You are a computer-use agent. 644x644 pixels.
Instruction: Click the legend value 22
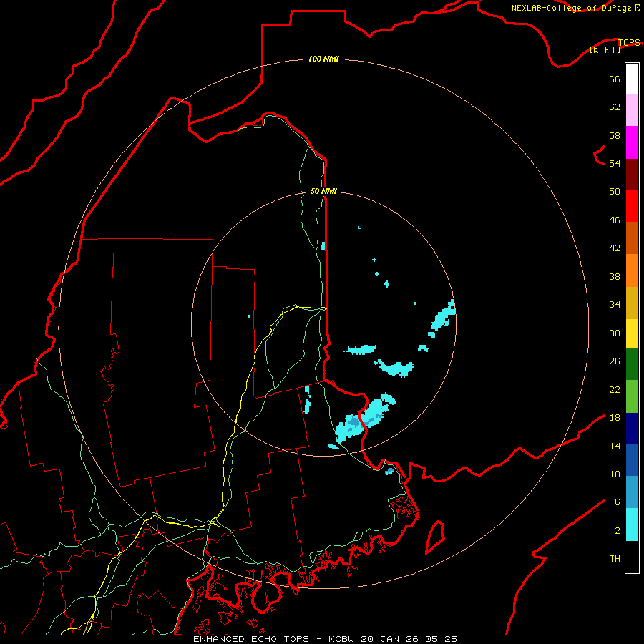tap(615, 389)
